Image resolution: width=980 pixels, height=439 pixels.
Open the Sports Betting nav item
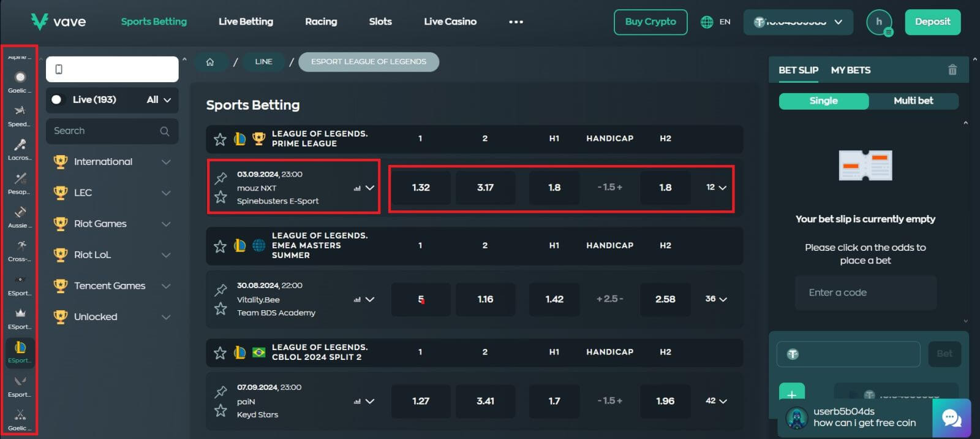[x=154, y=21]
